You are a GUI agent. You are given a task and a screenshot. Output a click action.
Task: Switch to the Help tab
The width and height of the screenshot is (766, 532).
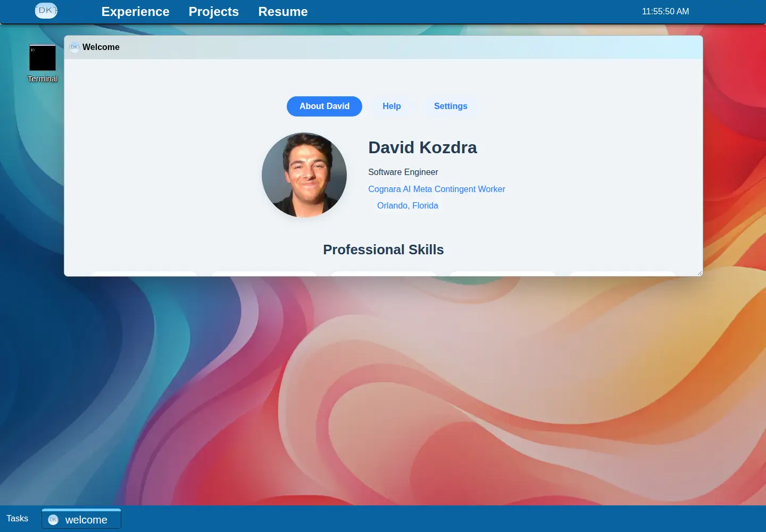392,106
